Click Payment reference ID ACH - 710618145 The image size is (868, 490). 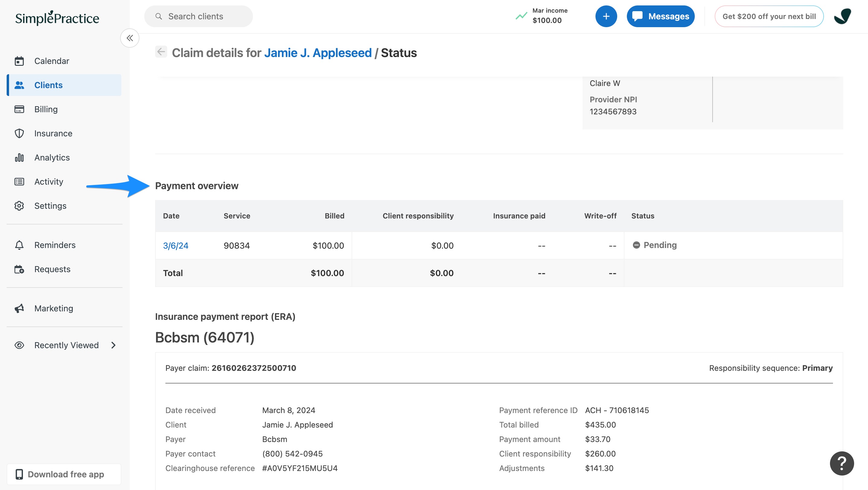(617, 410)
